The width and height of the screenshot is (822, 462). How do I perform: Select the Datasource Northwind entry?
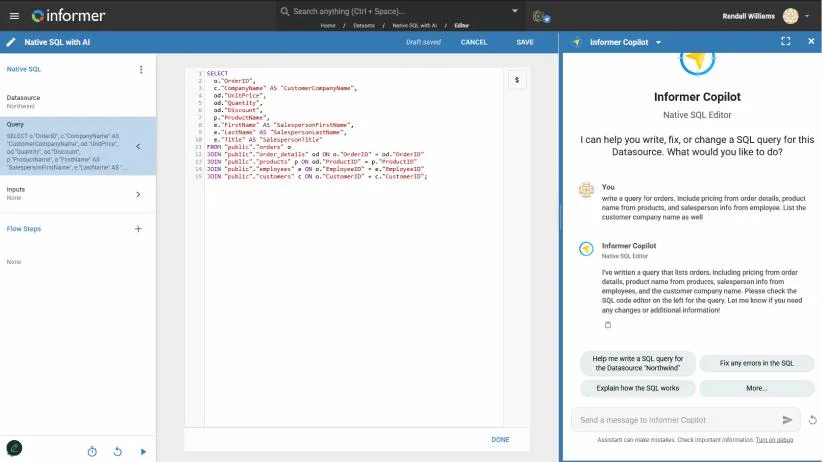pyautogui.click(x=78, y=102)
